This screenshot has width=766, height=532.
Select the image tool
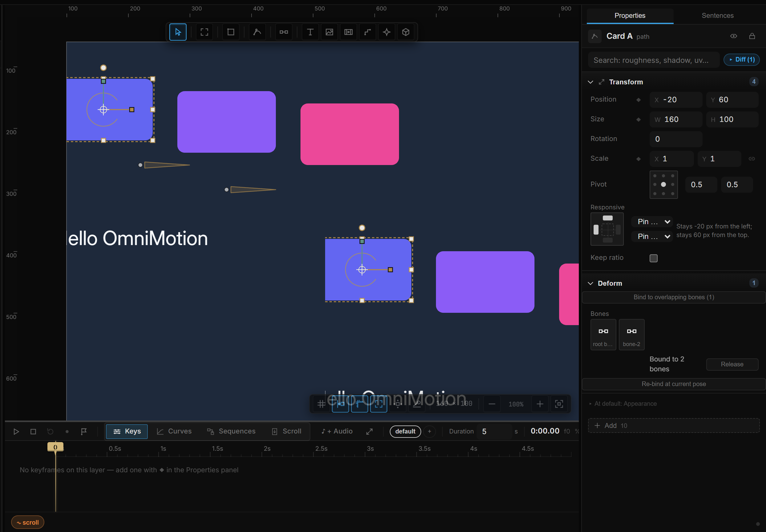[x=329, y=32]
